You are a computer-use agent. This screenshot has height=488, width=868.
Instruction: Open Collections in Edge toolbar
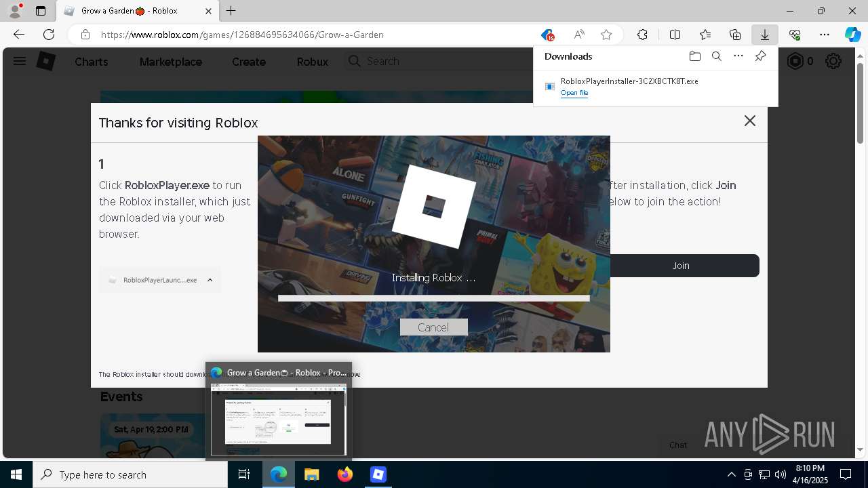[735, 35]
